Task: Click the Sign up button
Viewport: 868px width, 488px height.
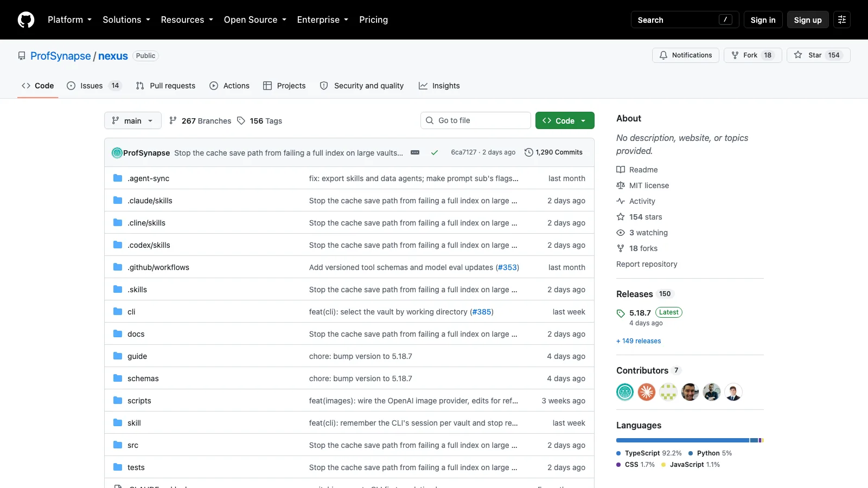Action: (x=808, y=20)
